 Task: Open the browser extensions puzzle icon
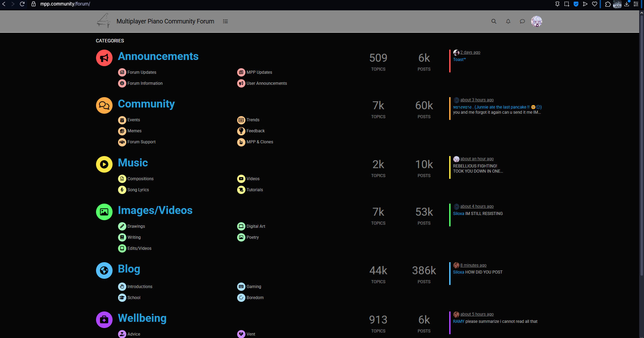point(608,4)
